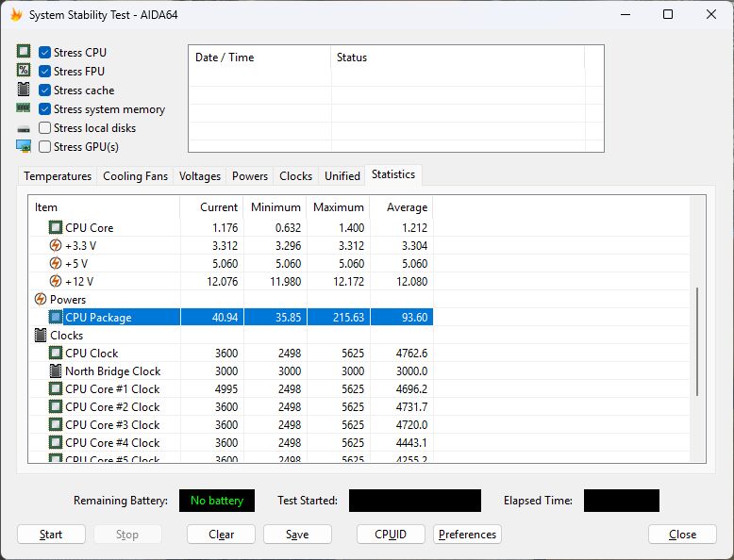Click the 4995 current Core #1 clock value
The height and width of the screenshot is (560, 734).
coord(226,388)
